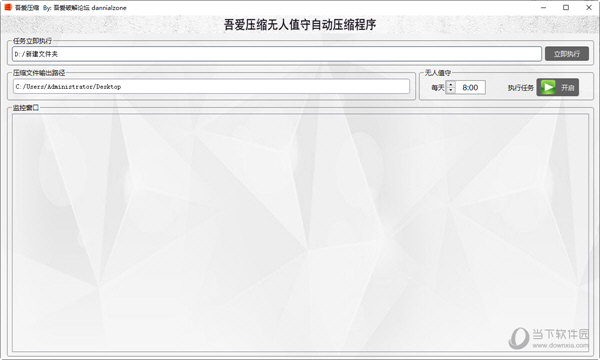Edit the C:/Users/Administrator/Desktop output path field
This screenshot has height=360, width=600.
[x=211, y=86]
